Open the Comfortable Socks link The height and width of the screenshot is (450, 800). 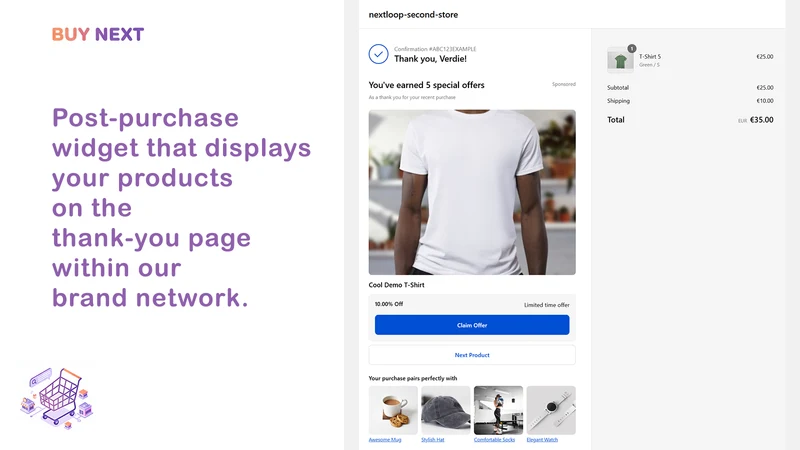[494, 440]
